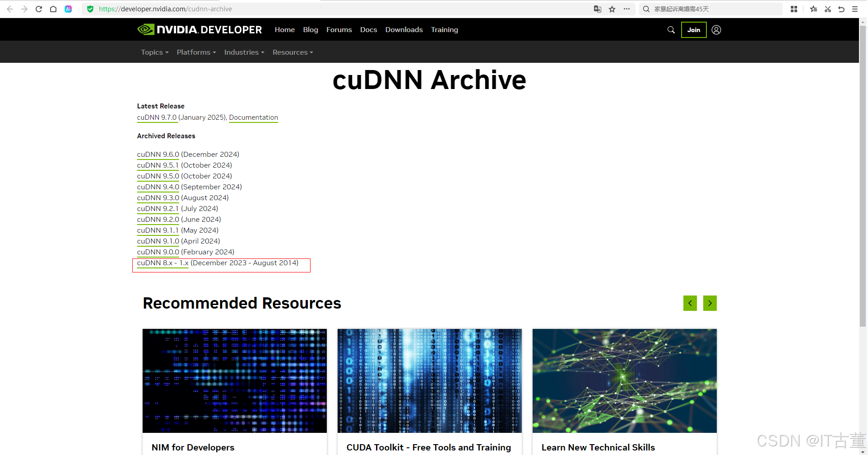868x455 pixels.
Task: Open the AI assistant icon in toolbar
Action: coord(68,9)
